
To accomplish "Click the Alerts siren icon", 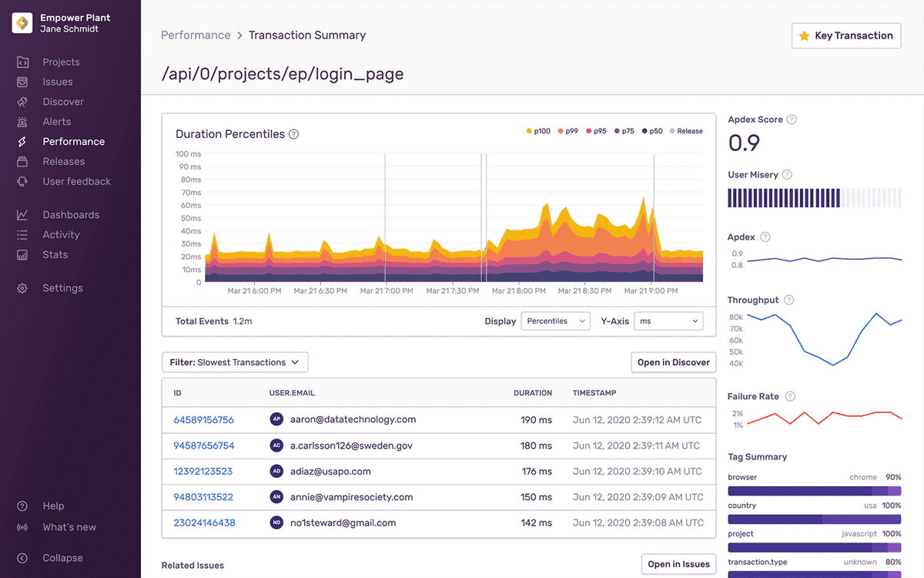I will (22, 122).
